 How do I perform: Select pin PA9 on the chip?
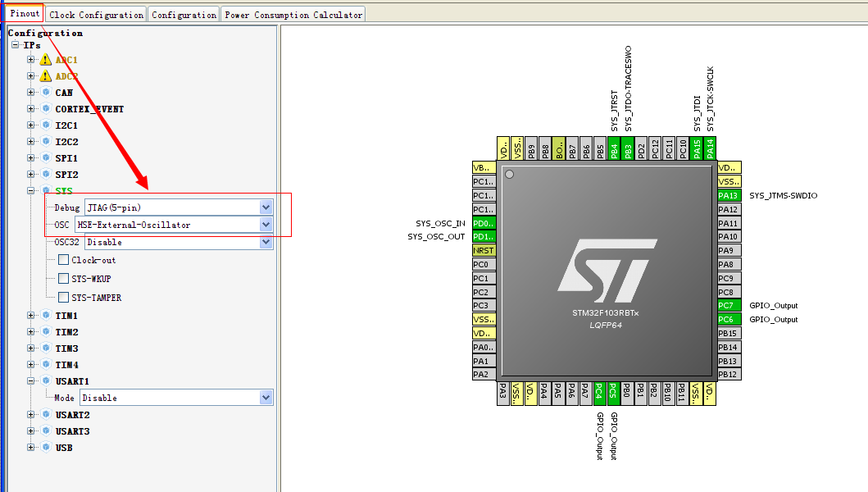pyautogui.click(x=729, y=251)
